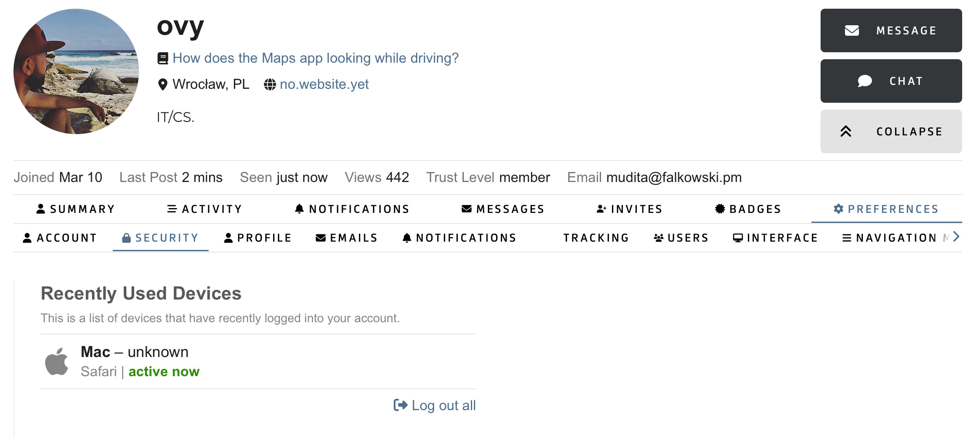
Task: Open the no.website.yet link
Action: point(324,84)
